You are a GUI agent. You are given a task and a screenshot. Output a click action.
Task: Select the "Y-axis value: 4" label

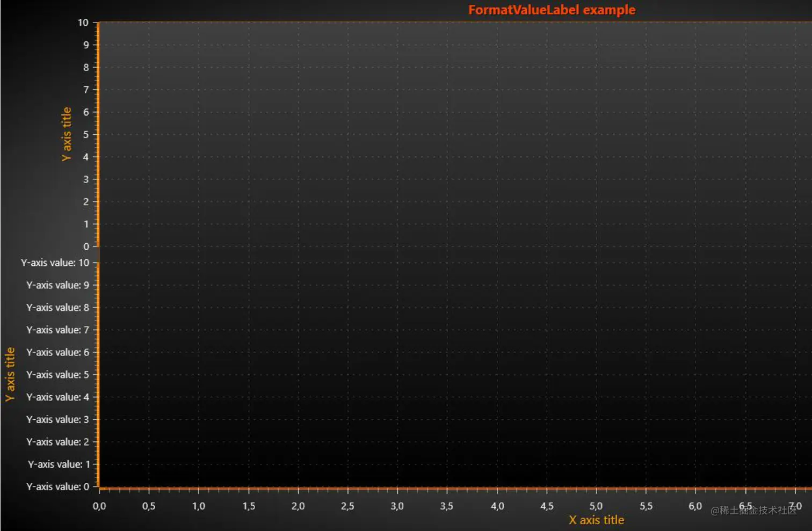pyautogui.click(x=58, y=397)
